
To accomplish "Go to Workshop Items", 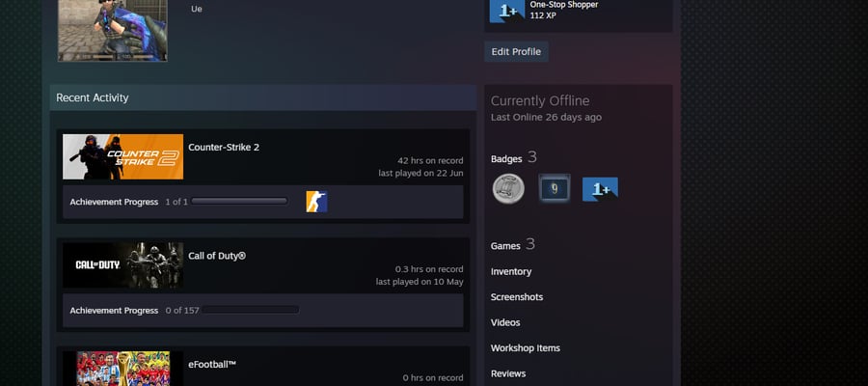I will [526, 347].
